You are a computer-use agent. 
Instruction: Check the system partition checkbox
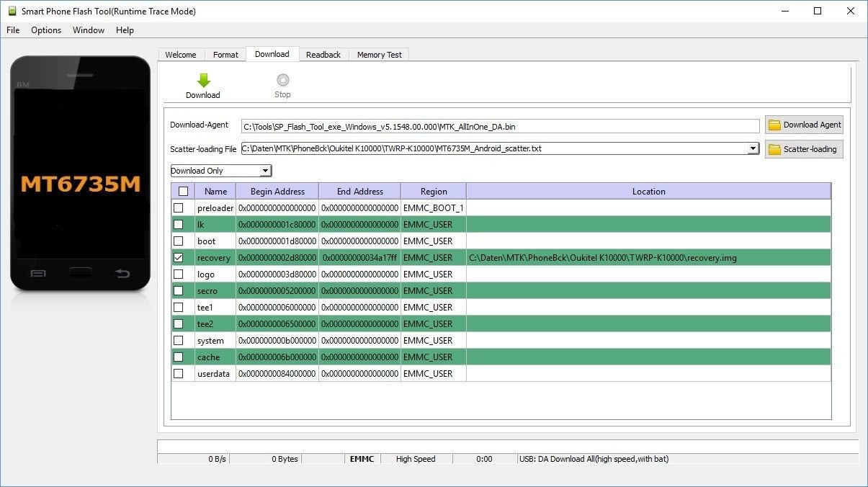click(x=179, y=340)
